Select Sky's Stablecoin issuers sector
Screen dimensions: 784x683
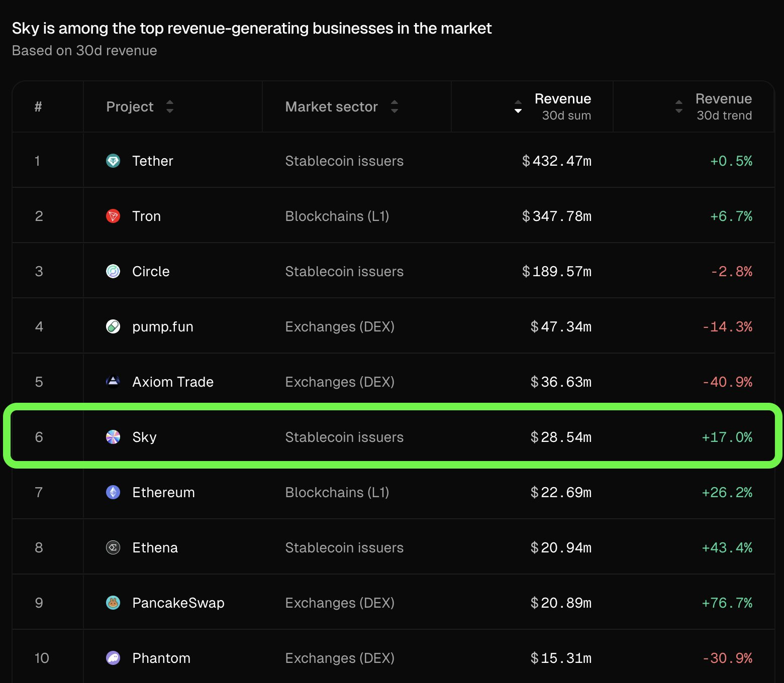pos(344,437)
